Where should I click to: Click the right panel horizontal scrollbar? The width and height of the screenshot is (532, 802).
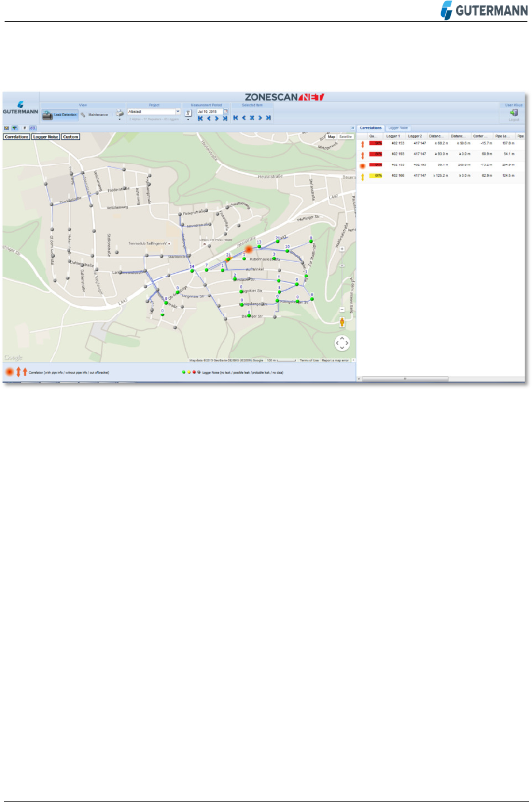405,379
